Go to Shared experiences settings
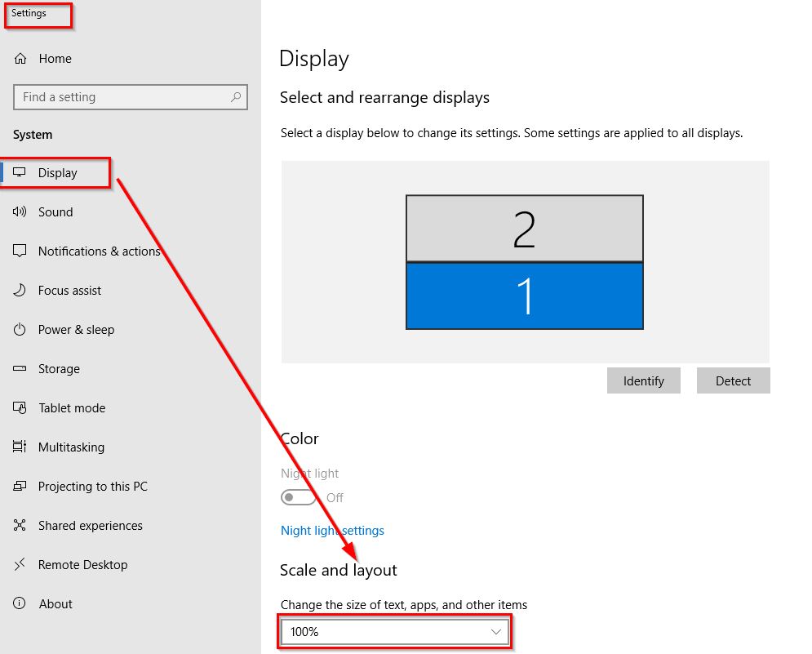This screenshot has width=812, height=654. (90, 526)
